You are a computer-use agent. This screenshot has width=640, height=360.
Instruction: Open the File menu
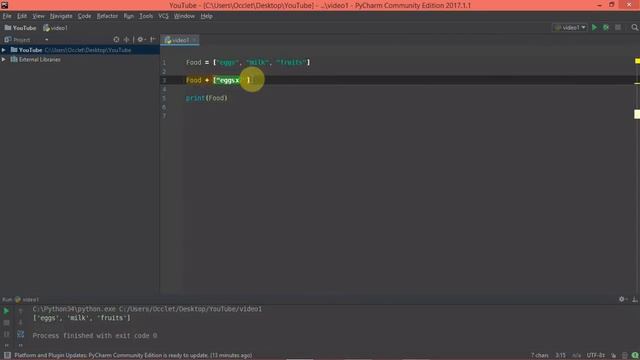click(7, 16)
